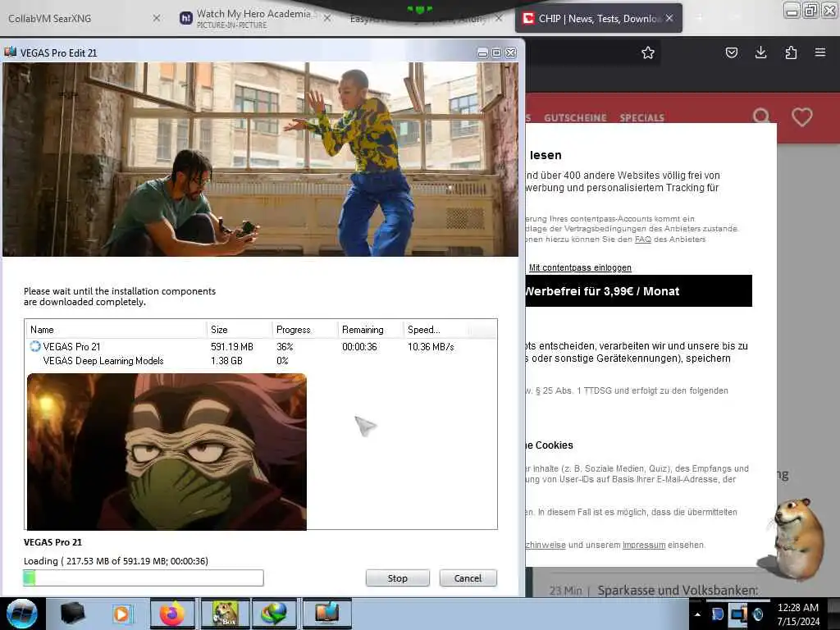Click the Werbefrei für 3,99€ / Monat button
This screenshot has height=630, width=840.
(638, 291)
